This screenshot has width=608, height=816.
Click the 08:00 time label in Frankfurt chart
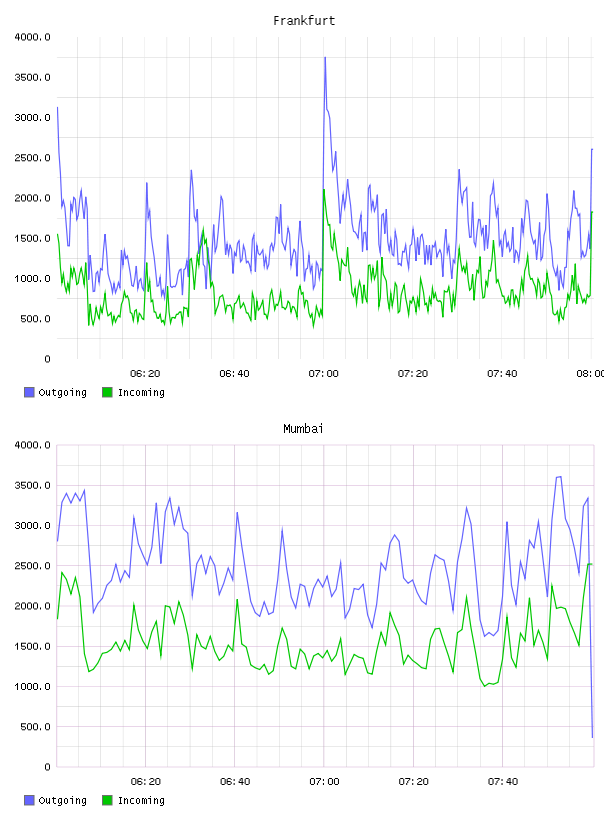pos(591,374)
